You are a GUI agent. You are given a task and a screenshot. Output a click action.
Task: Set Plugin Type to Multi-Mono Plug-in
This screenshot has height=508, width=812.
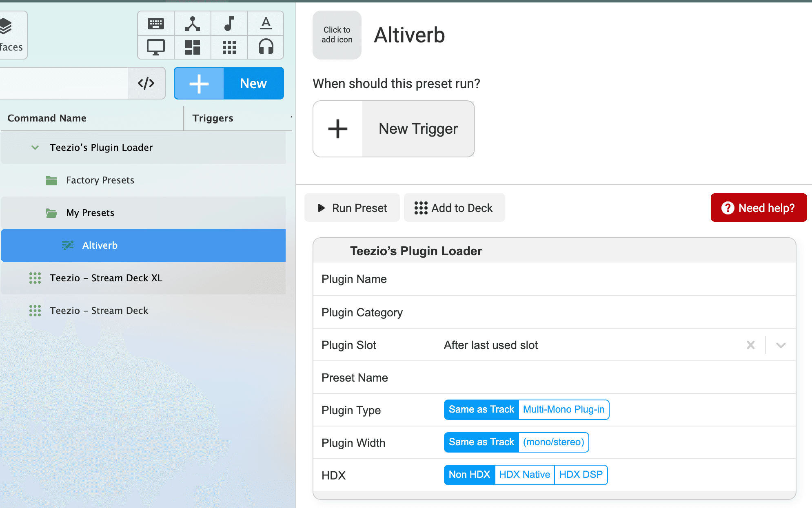[x=564, y=409]
